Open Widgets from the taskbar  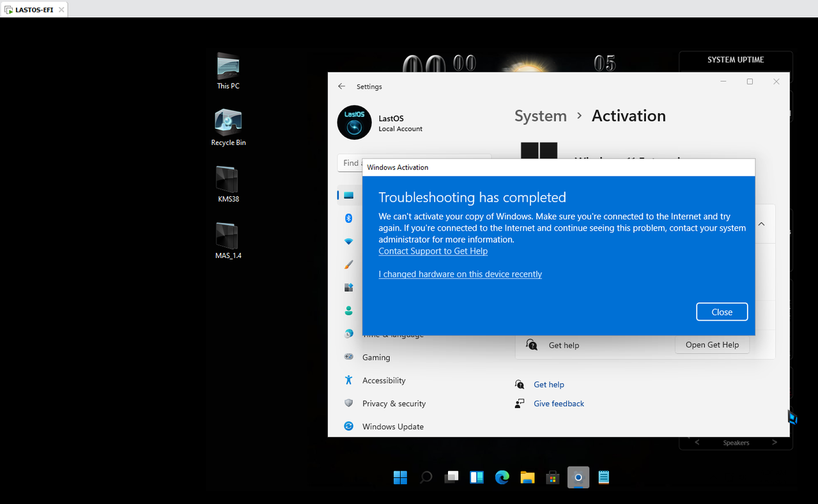(477, 477)
